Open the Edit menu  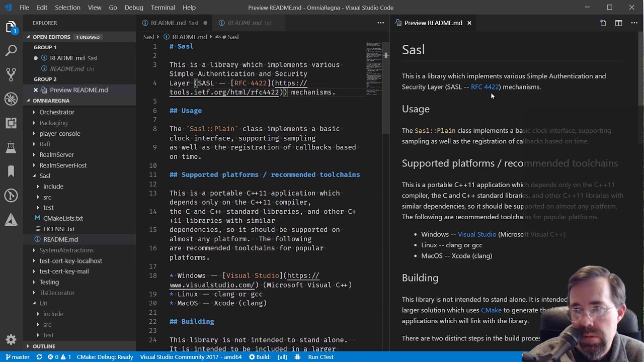pos(42,8)
